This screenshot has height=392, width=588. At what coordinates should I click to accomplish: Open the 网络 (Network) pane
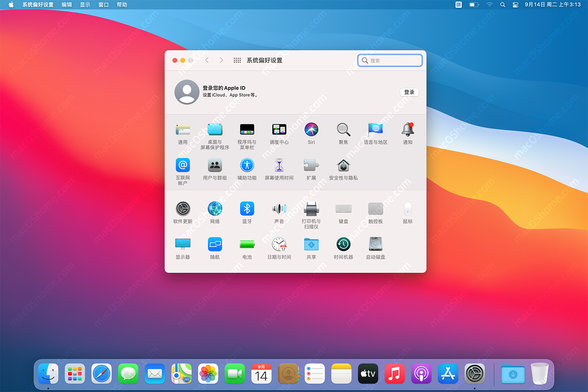(x=215, y=208)
